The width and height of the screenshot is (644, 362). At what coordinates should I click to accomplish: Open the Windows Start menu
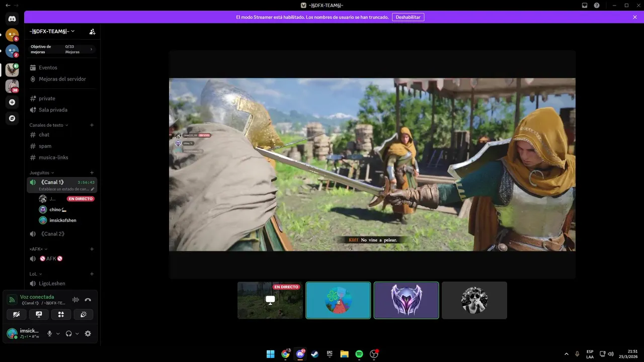pyautogui.click(x=271, y=354)
